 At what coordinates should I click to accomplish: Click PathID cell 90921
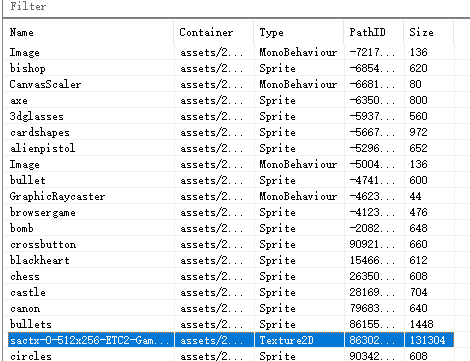pyautogui.click(x=372, y=244)
